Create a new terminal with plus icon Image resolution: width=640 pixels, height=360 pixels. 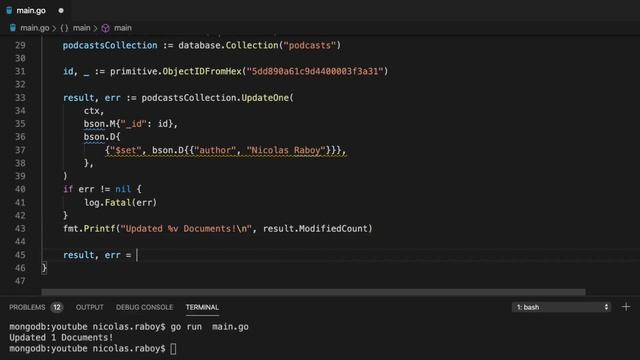(x=626, y=307)
